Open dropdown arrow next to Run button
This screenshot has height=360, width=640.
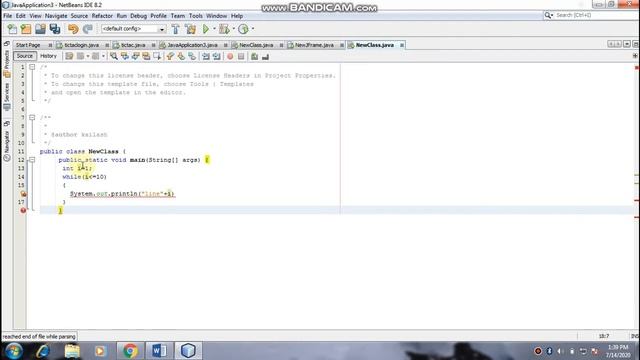tap(214, 29)
